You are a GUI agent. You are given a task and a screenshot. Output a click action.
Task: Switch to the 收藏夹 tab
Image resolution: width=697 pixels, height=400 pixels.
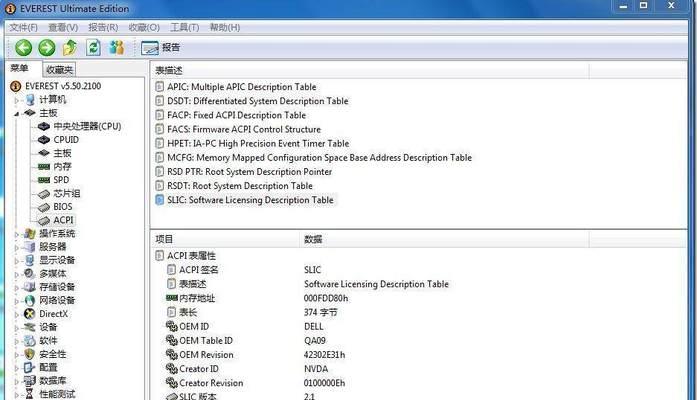tap(59, 70)
